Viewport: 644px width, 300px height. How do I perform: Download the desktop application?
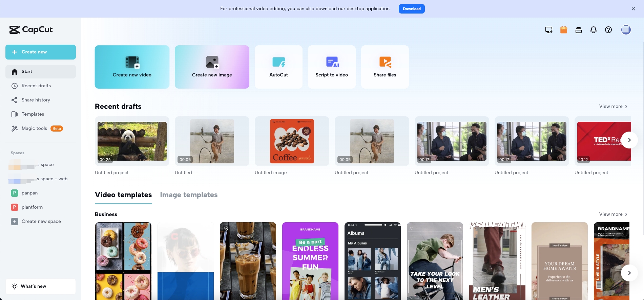(x=412, y=9)
